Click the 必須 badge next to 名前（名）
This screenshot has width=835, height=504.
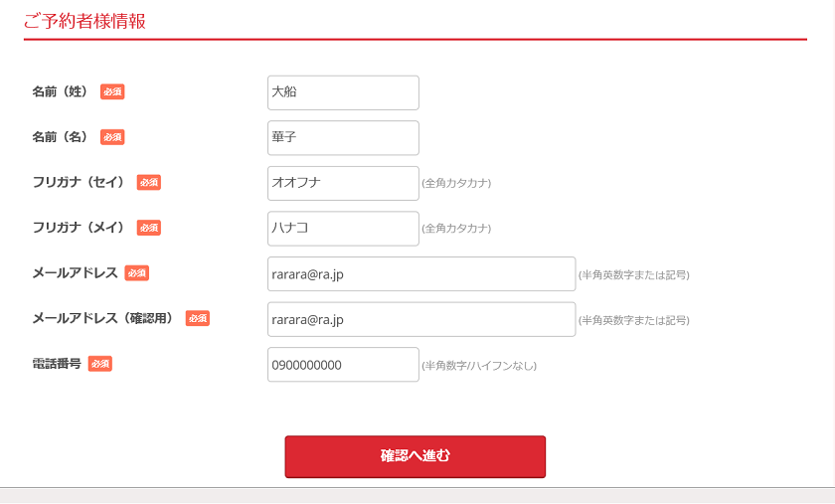click(112, 137)
